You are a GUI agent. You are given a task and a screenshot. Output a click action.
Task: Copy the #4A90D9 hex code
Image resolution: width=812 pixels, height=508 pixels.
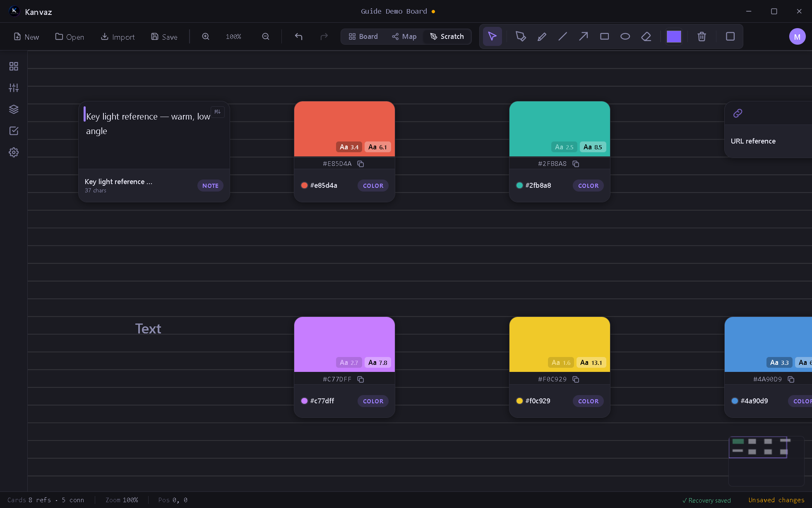(x=791, y=379)
